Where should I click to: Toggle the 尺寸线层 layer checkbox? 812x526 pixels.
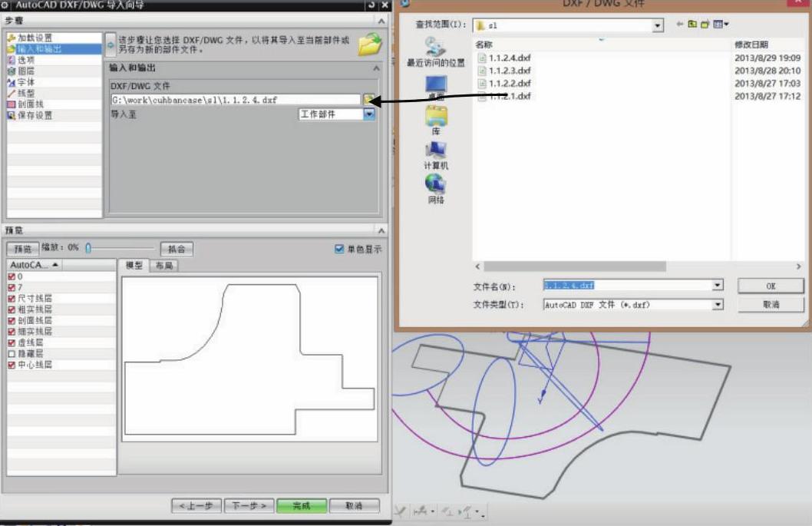tap(12, 299)
